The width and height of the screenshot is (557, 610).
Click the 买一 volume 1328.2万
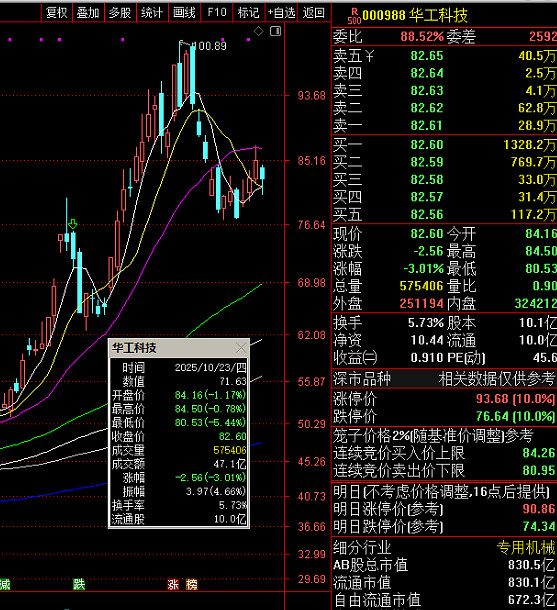click(x=530, y=145)
